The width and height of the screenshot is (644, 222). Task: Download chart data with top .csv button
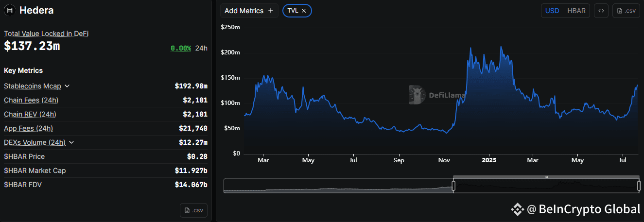coord(626,11)
